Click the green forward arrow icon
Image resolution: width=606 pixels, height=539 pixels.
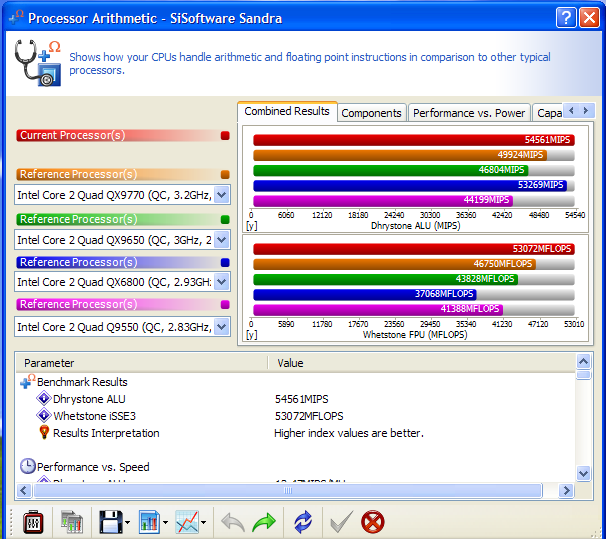264,522
